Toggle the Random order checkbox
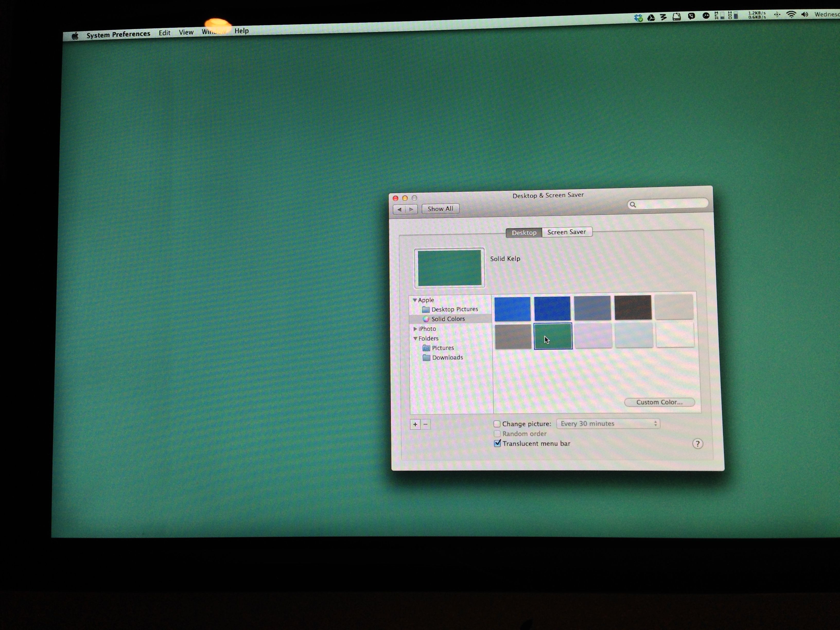The height and width of the screenshot is (630, 840). pyautogui.click(x=497, y=434)
